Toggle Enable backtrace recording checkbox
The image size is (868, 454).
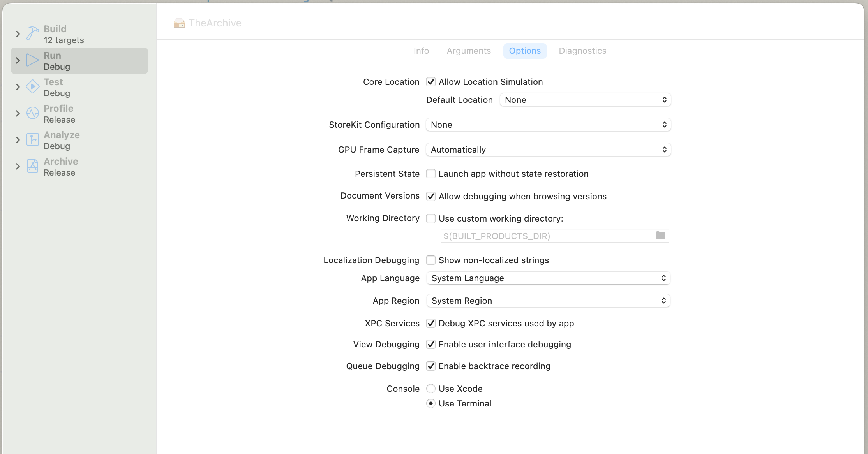click(x=431, y=366)
